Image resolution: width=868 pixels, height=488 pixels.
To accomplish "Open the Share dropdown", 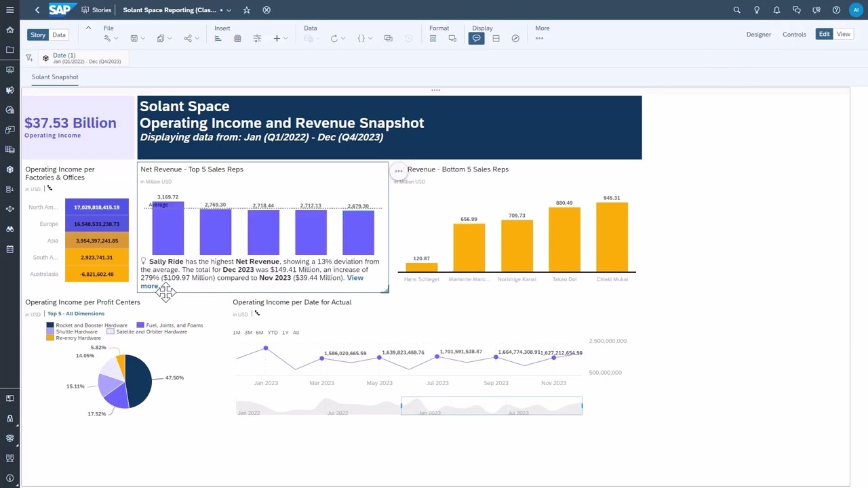I will click(x=191, y=39).
